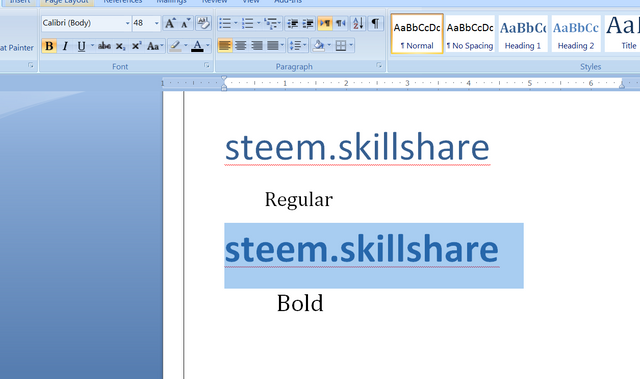Screen dimensions: 640x379
Task: Apply Borders grid icon
Action: tap(341, 45)
